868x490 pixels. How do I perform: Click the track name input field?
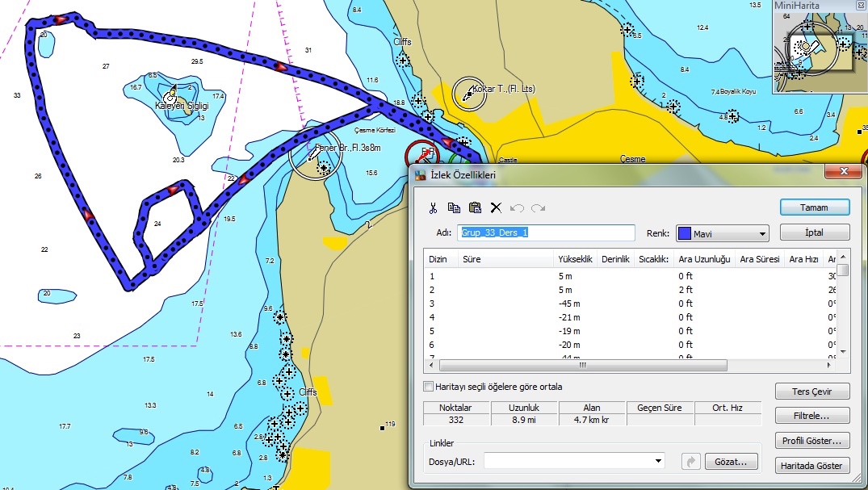(546, 232)
